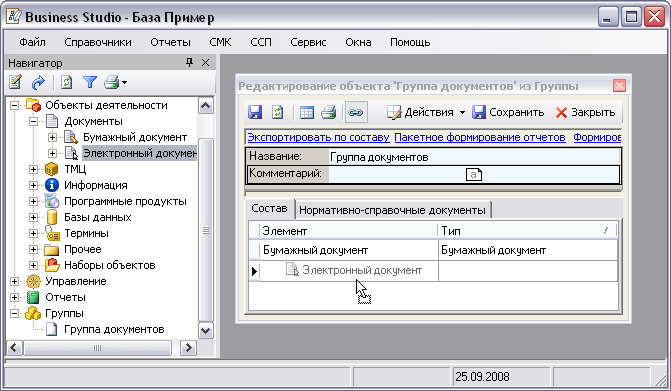Open the СМК menu
Viewport: 671px width, 391px height.
[220, 42]
